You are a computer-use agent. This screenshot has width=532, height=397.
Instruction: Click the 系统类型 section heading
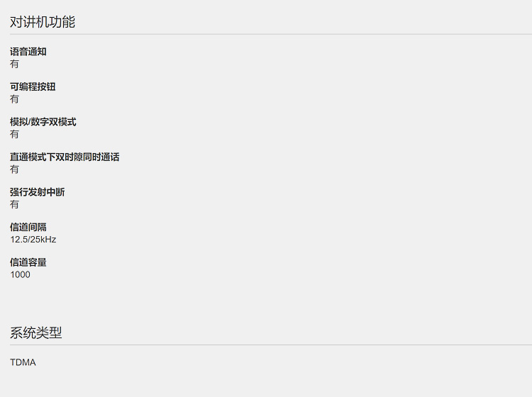point(36,332)
